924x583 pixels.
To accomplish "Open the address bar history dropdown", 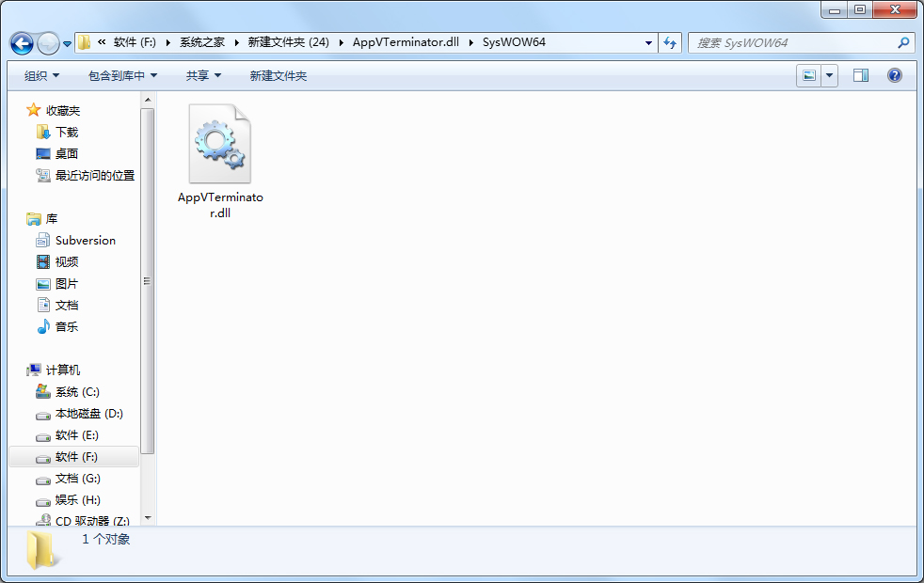I will point(648,43).
